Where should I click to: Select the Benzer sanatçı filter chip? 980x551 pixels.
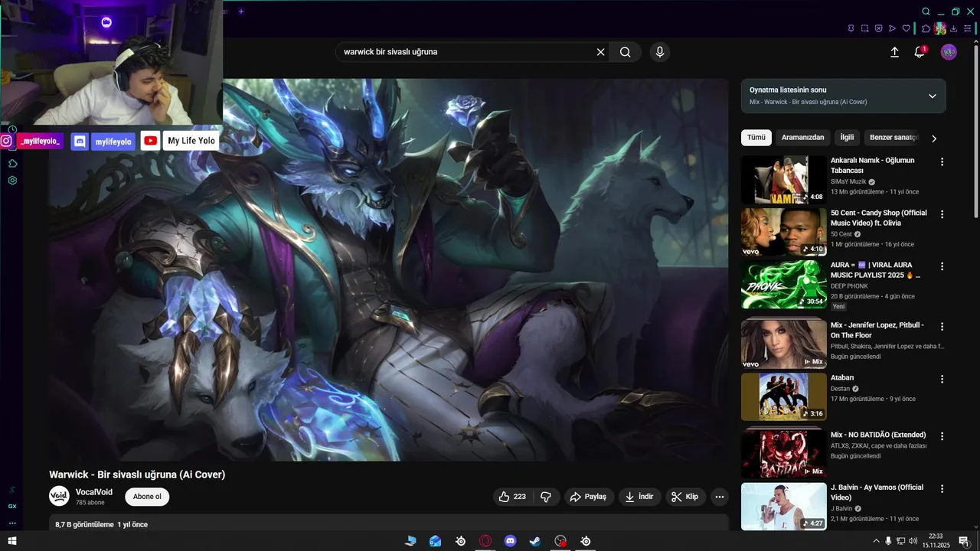click(x=893, y=138)
